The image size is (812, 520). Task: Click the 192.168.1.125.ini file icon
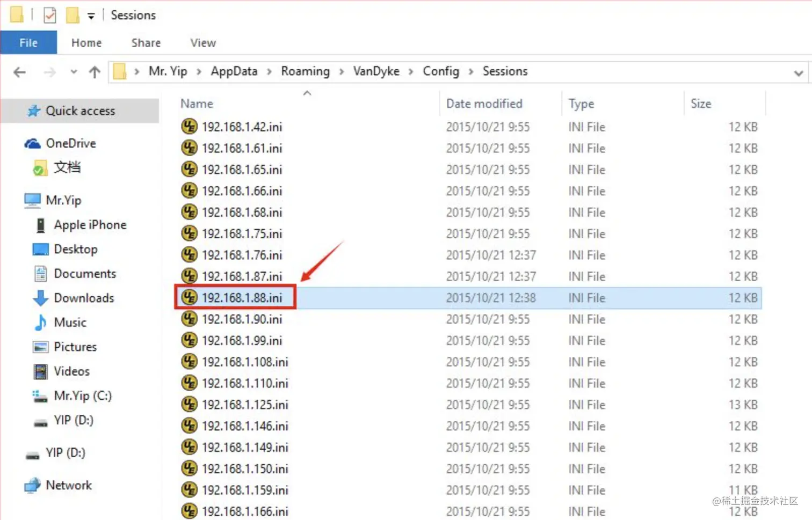[189, 405]
